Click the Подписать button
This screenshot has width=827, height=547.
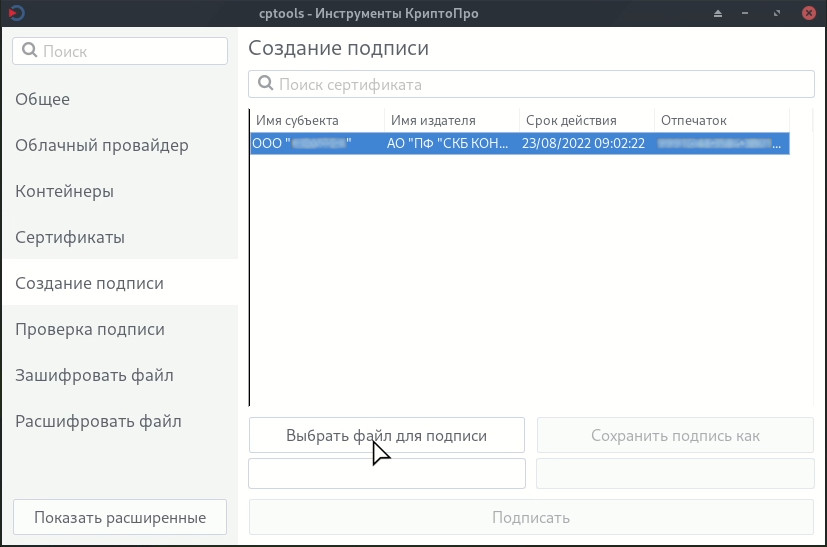click(x=531, y=517)
